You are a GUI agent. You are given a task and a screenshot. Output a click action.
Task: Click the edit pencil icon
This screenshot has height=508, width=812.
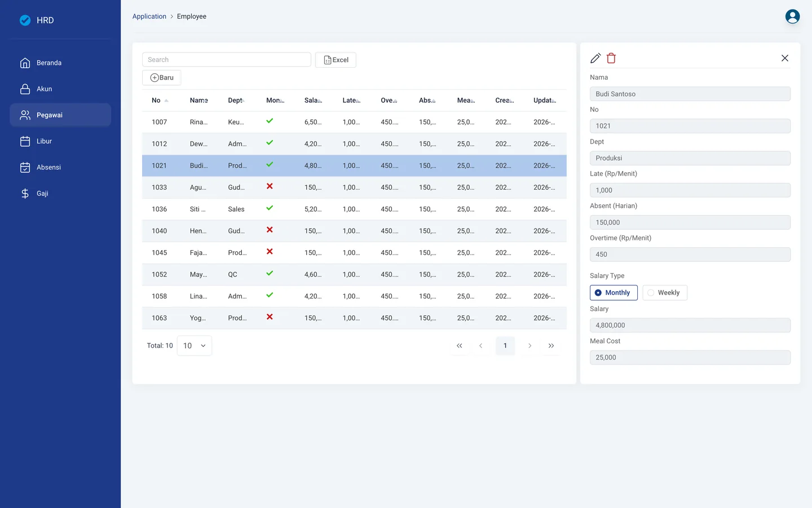click(595, 58)
